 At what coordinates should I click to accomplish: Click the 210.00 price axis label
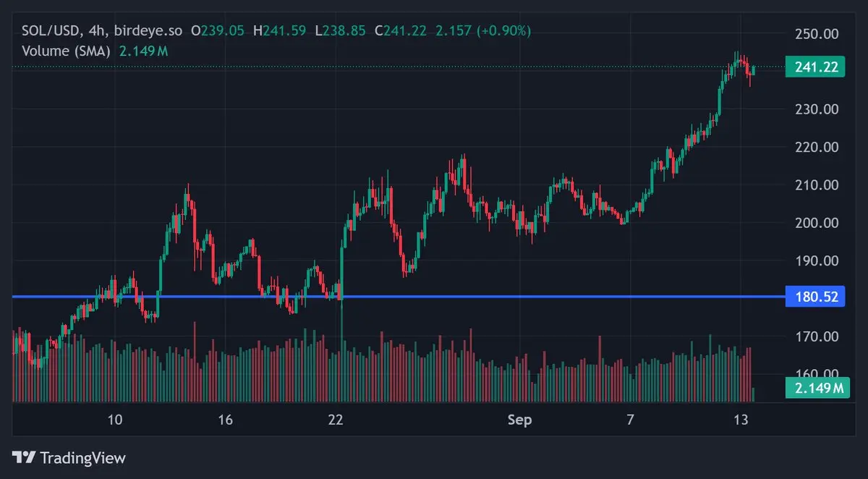pos(816,185)
